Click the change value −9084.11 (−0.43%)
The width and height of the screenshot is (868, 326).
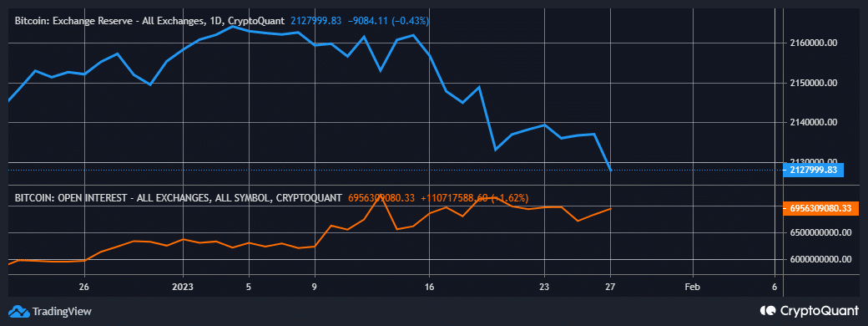[389, 21]
